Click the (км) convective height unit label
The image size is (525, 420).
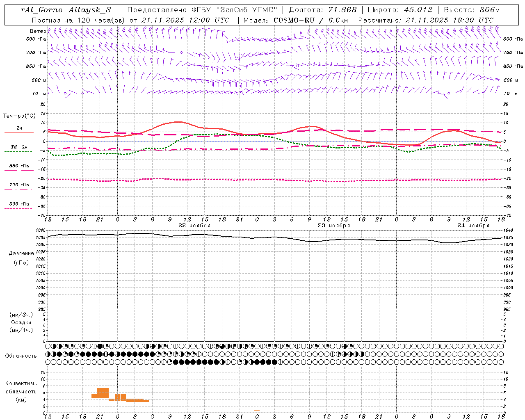pos(21,399)
